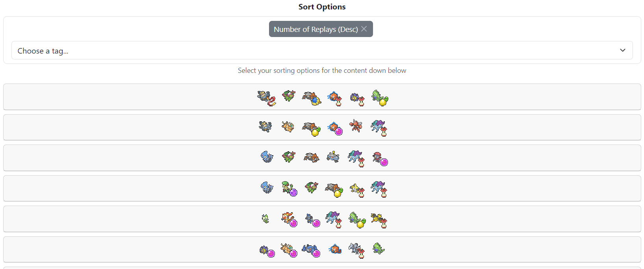Click Dragonite sprite in second team row
Screen dimensions: 644x269
pyautogui.click(x=288, y=126)
